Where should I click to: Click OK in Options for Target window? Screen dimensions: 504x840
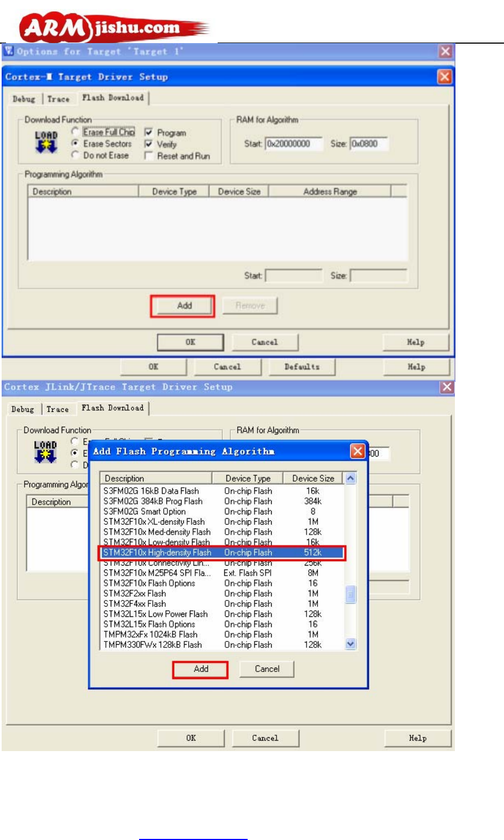click(154, 367)
